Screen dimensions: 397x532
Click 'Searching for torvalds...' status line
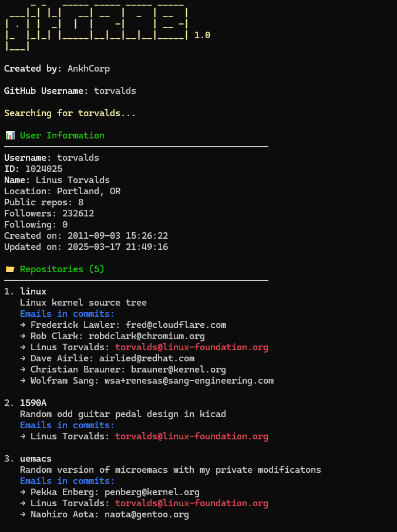click(70, 113)
